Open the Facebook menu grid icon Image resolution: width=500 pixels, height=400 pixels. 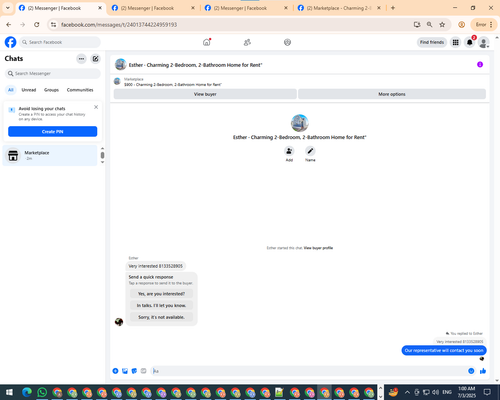tap(455, 42)
